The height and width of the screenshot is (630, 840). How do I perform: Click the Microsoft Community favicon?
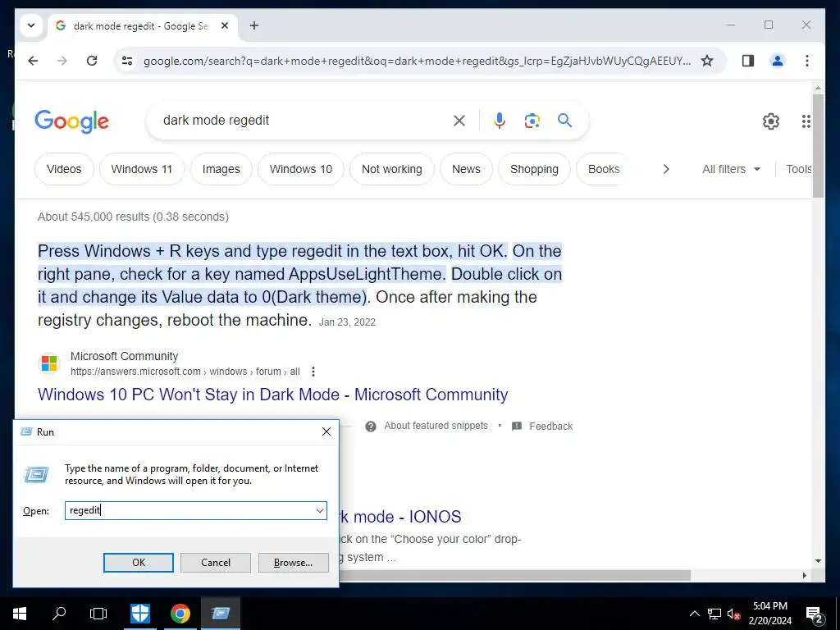pyautogui.click(x=49, y=363)
